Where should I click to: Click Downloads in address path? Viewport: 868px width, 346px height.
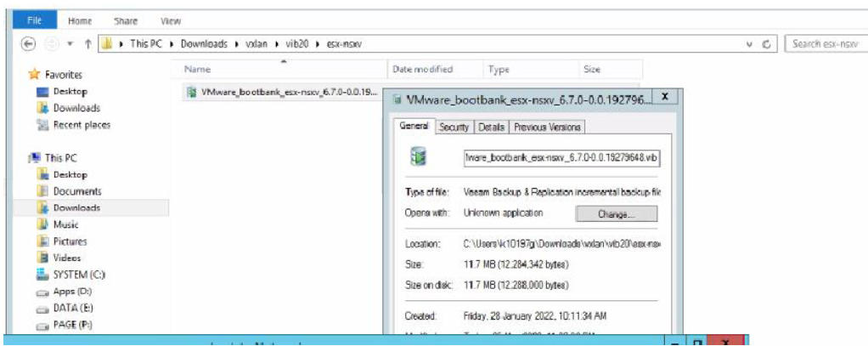point(205,44)
